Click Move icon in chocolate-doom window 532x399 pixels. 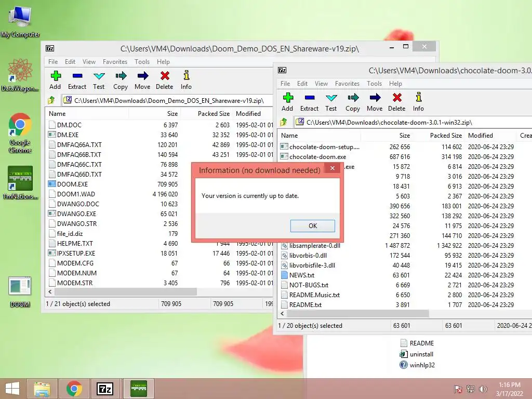(375, 98)
